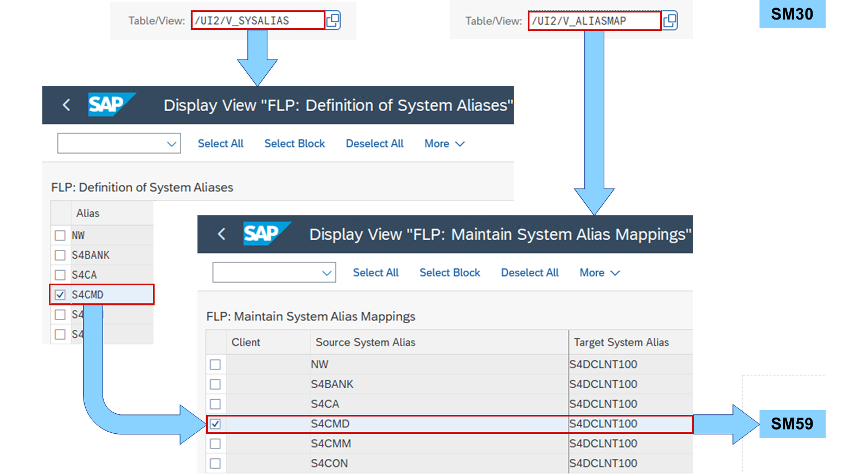Click Select Block in System Aliases view

295,144
